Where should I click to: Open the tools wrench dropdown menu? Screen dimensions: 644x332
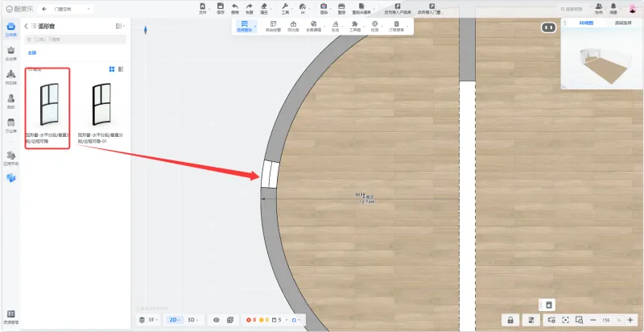[285, 8]
